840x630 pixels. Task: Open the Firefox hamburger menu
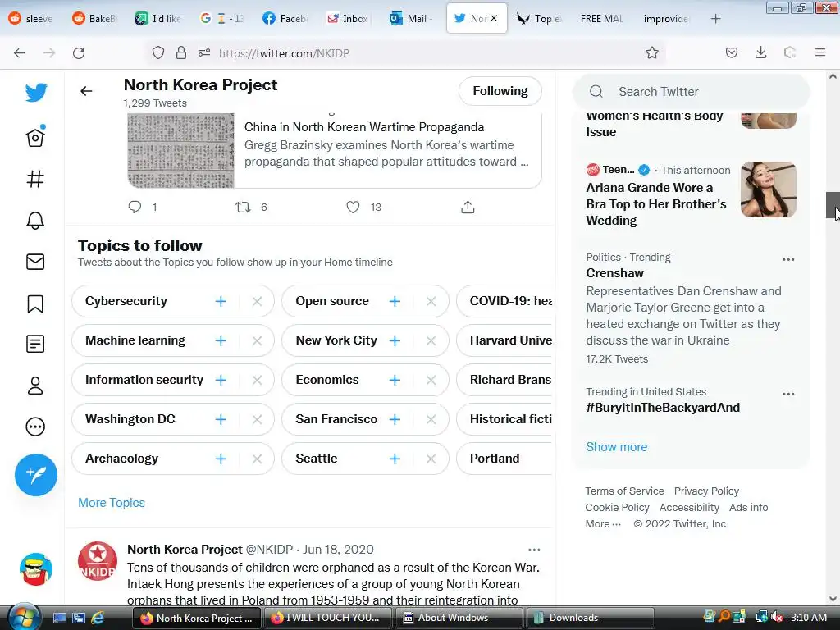pos(820,52)
